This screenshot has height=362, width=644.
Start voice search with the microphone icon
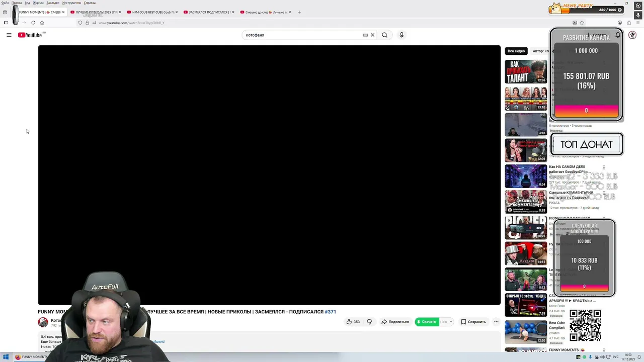[x=401, y=35]
